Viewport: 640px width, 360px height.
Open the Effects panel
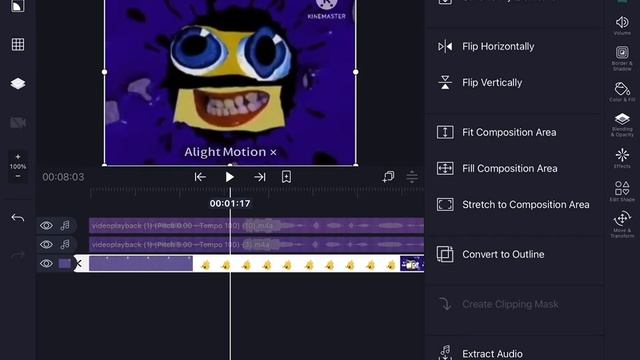(622, 158)
